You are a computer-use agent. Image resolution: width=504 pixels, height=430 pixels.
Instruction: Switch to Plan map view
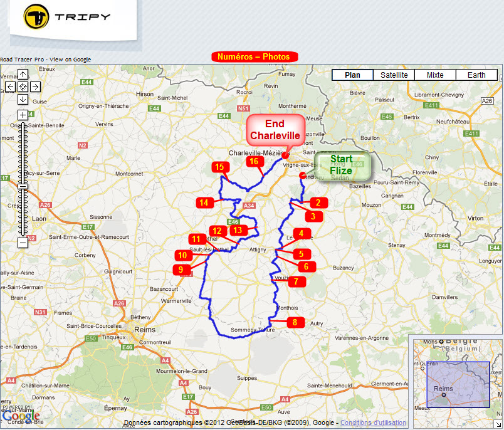tap(352, 75)
